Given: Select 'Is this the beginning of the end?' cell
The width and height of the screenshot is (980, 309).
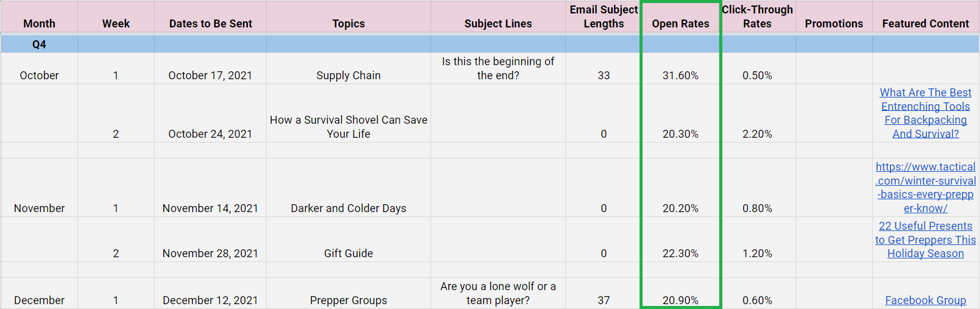Looking at the screenshot, I should coord(498,68).
